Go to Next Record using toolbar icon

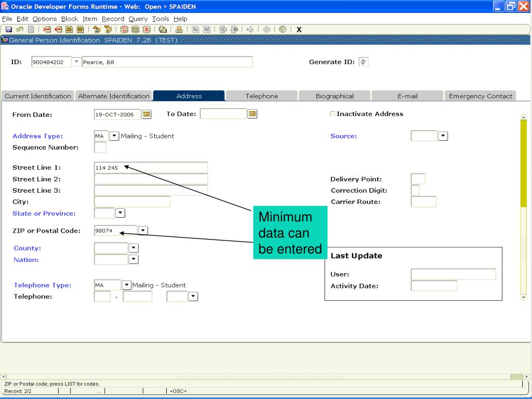pos(80,30)
